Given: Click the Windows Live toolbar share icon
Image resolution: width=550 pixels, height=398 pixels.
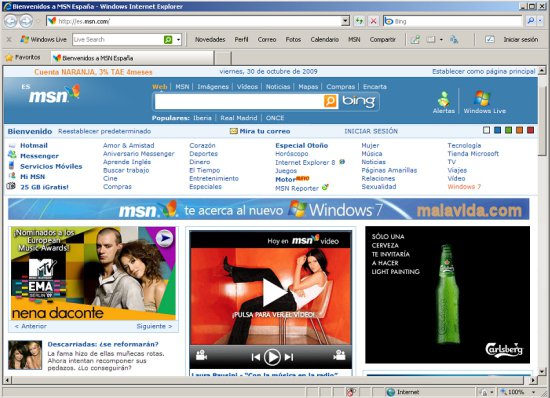Looking at the screenshot, I should tap(415, 39).
